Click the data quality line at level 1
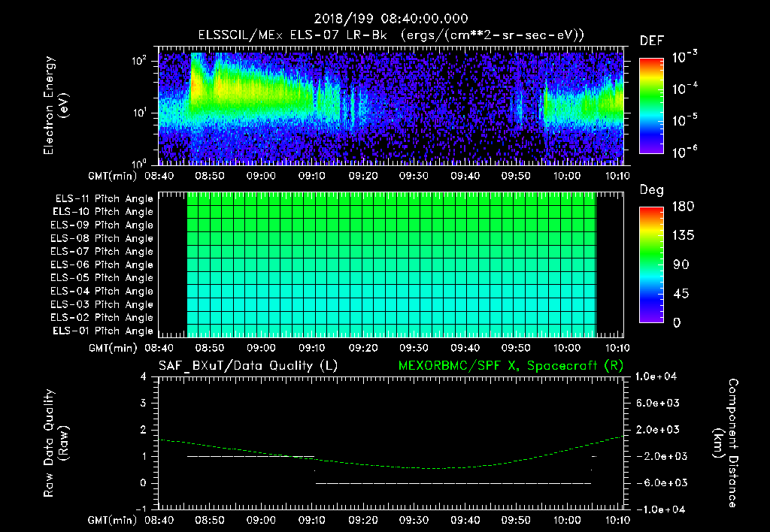This screenshot has width=770, height=532. [x=250, y=456]
